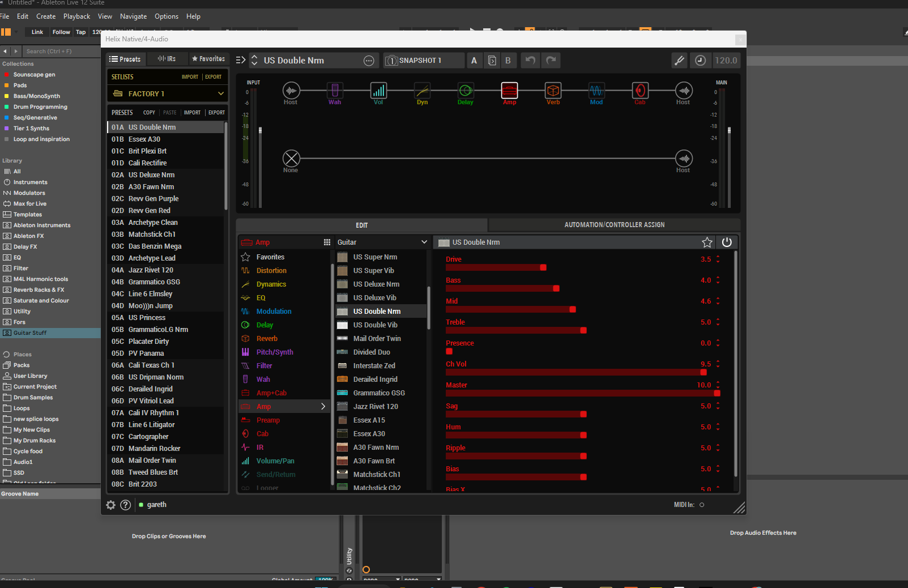Image resolution: width=908 pixels, height=588 pixels.
Task: Open the category grid view icon
Action: [x=327, y=242]
